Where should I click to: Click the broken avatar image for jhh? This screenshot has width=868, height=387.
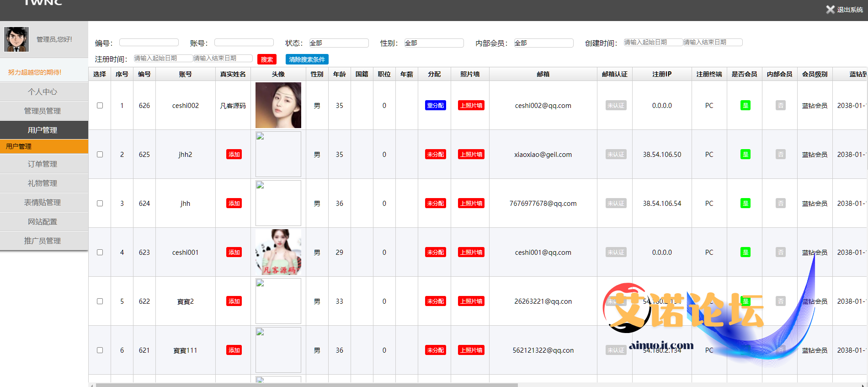pyautogui.click(x=278, y=203)
